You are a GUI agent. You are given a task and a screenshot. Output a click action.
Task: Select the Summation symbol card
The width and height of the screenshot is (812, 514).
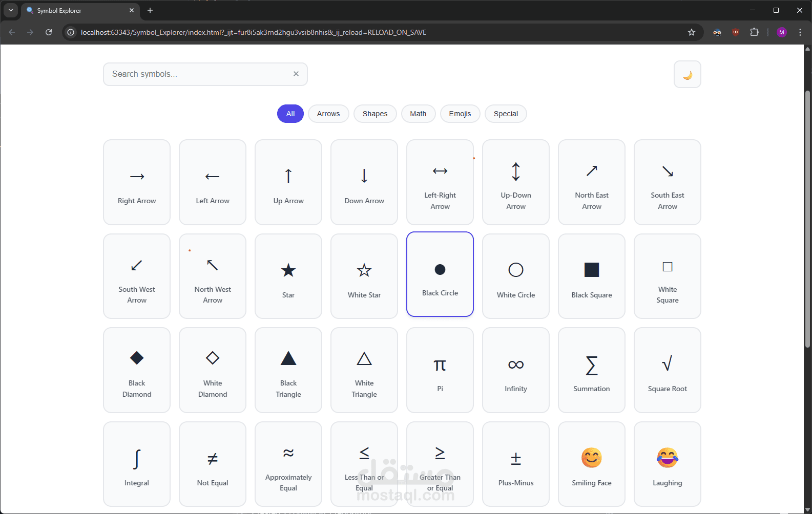point(592,370)
